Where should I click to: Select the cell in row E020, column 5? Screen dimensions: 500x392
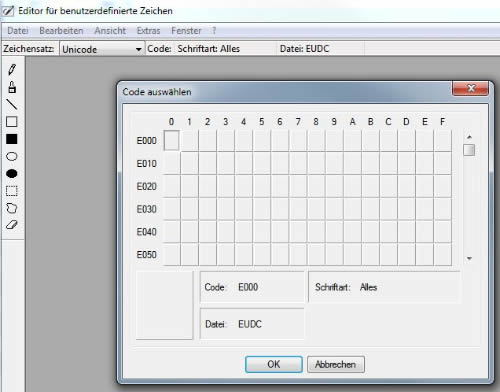(262, 186)
